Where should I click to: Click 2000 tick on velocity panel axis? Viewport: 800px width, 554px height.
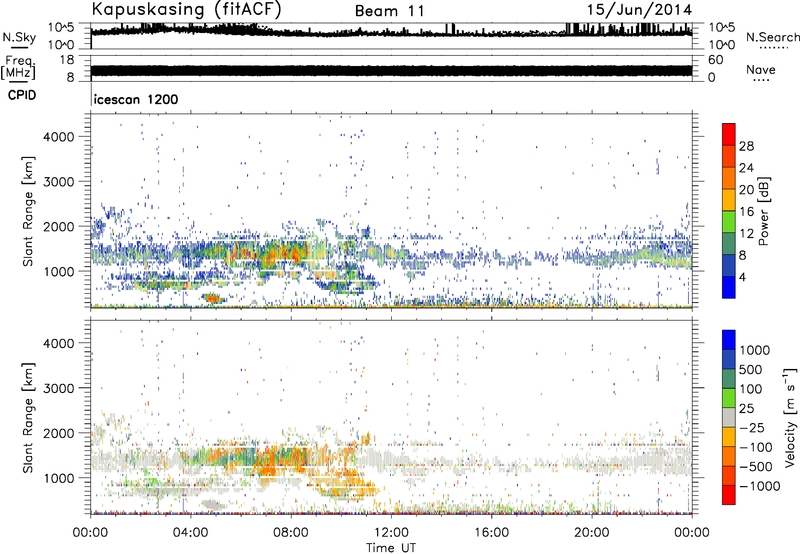point(58,433)
